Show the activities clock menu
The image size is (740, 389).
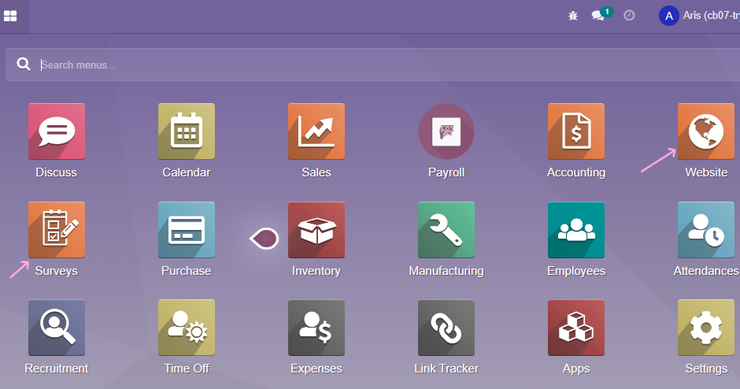tap(629, 16)
